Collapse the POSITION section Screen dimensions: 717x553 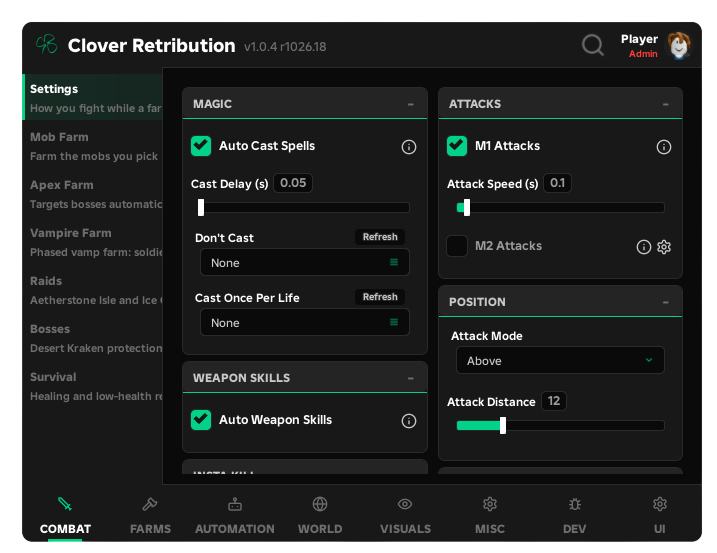[666, 302]
